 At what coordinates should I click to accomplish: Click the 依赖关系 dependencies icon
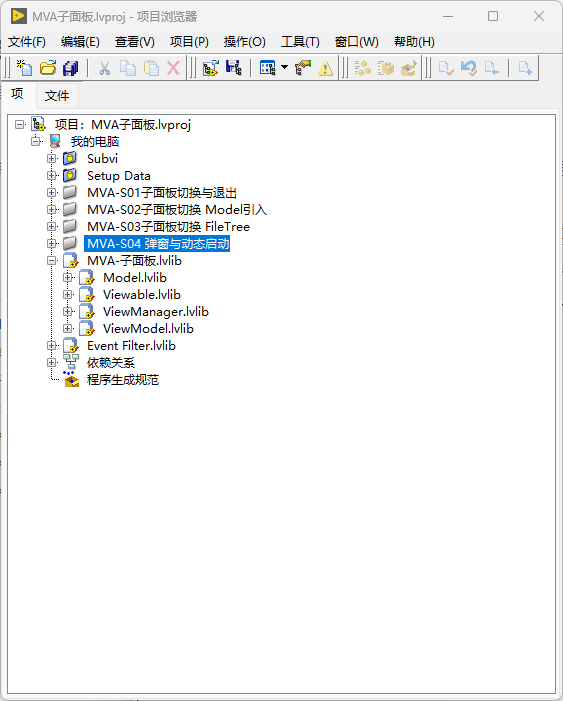tap(71, 362)
